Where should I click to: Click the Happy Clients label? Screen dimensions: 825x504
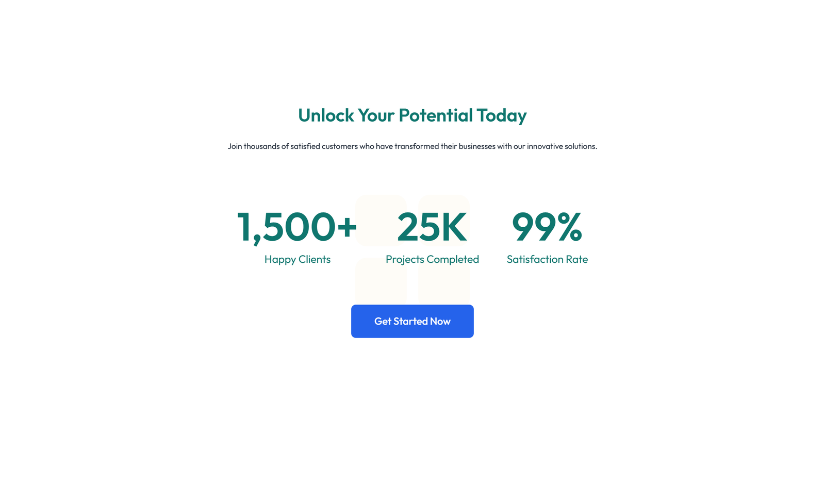coord(297,259)
